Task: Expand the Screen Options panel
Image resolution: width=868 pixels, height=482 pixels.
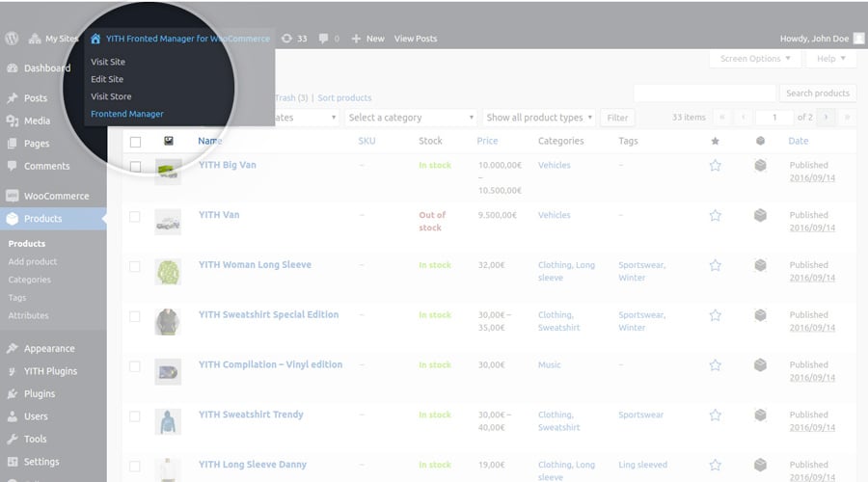Action: (x=755, y=58)
